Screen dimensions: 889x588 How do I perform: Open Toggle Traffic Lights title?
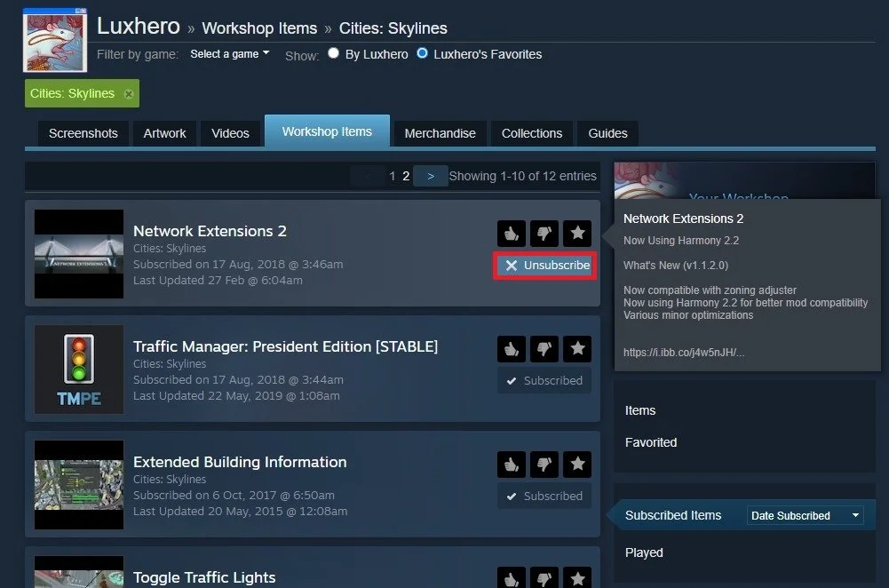tap(204, 577)
